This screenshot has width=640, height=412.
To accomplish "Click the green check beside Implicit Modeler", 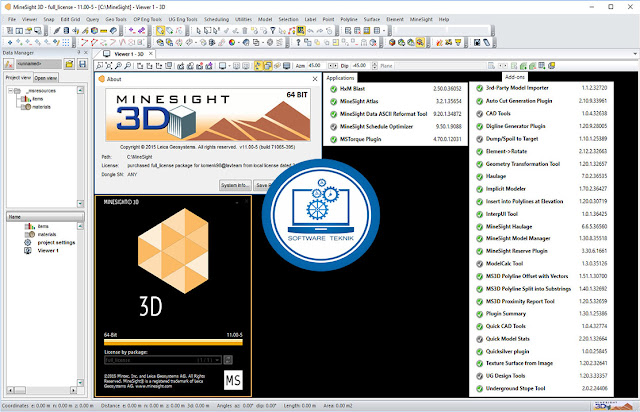I will tap(480, 189).
